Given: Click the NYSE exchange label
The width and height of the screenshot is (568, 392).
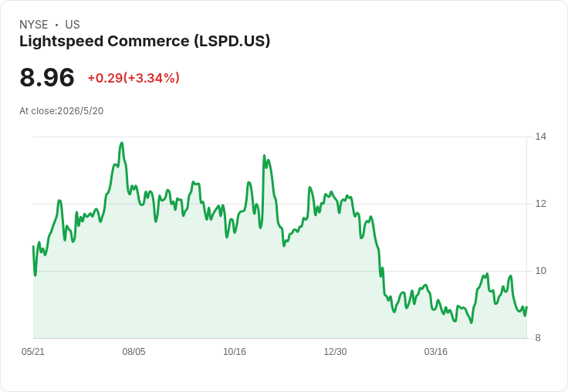Looking at the screenshot, I should [x=34, y=25].
